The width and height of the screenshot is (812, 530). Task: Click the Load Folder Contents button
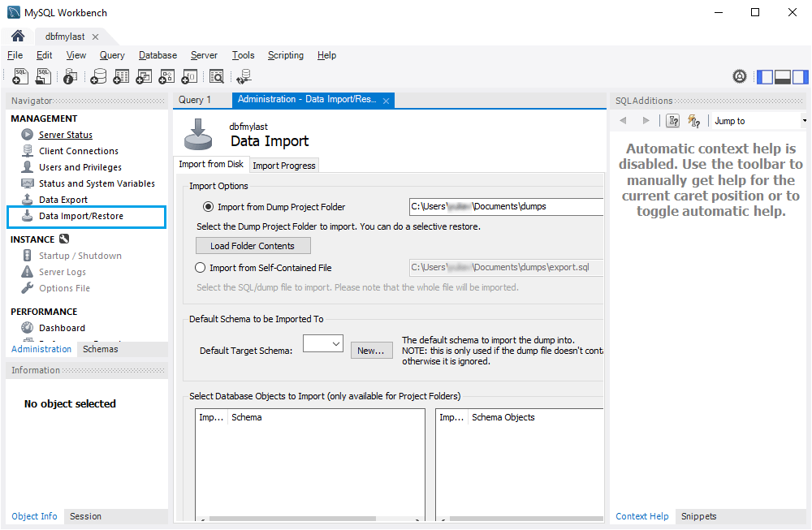click(x=253, y=245)
